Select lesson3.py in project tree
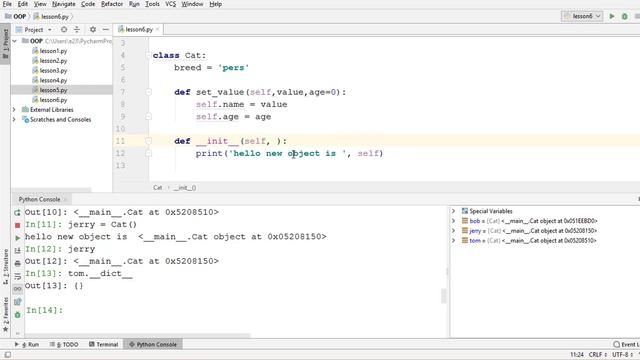This screenshot has height=360, width=640. coord(53,71)
